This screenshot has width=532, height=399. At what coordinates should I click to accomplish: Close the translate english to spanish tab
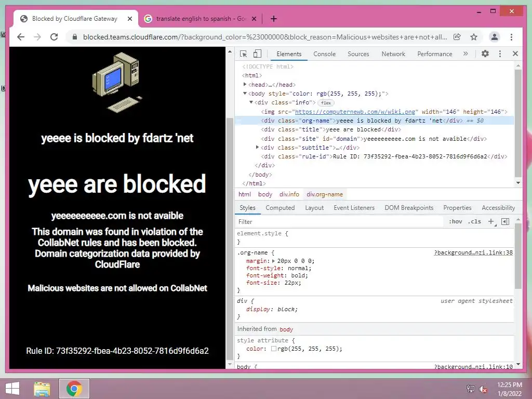(254, 19)
